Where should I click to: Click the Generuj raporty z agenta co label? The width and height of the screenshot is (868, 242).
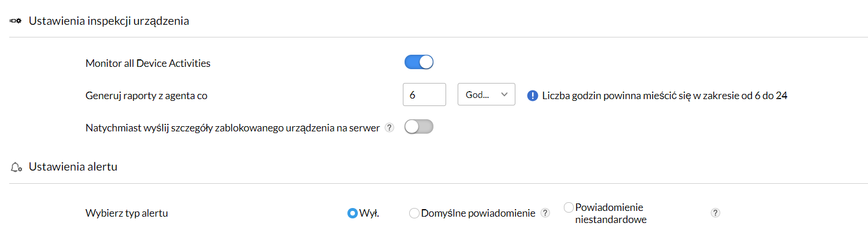pyautogui.click(x=146, y=96)
